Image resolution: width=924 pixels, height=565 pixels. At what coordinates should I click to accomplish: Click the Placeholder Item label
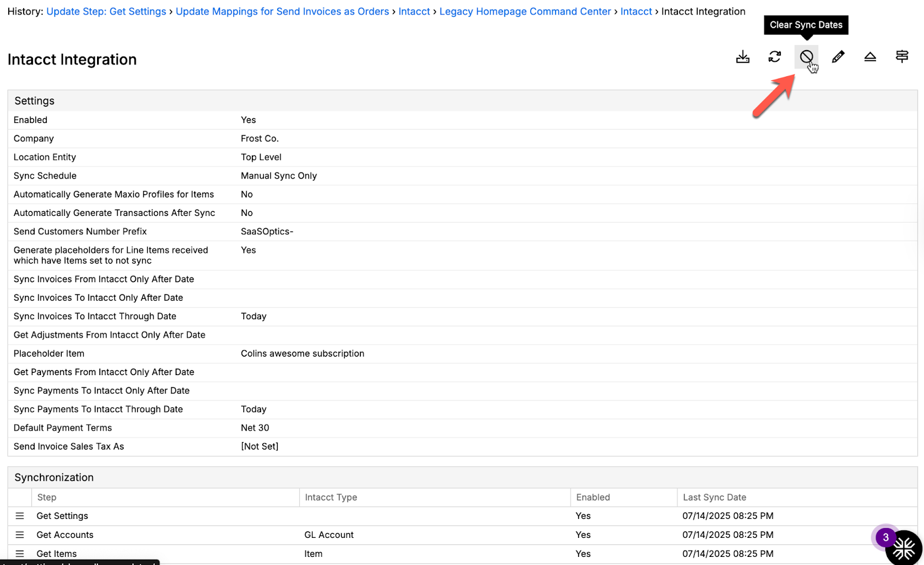49,354
